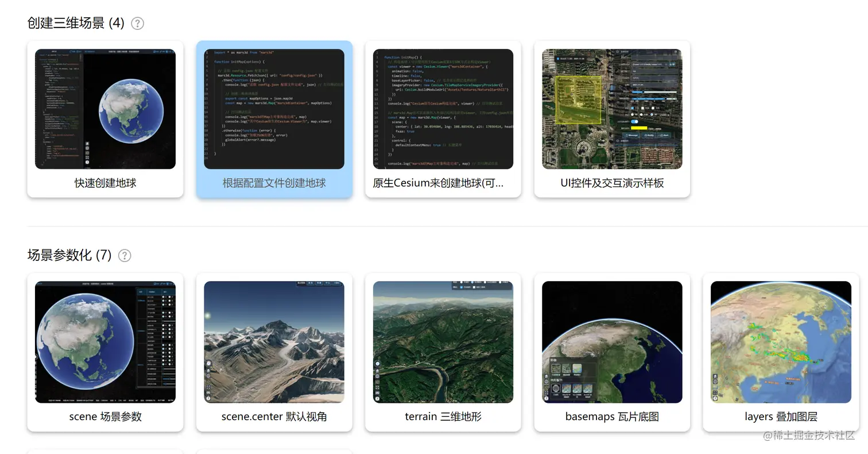Click the 快速创建地球 title

(105, 183)
